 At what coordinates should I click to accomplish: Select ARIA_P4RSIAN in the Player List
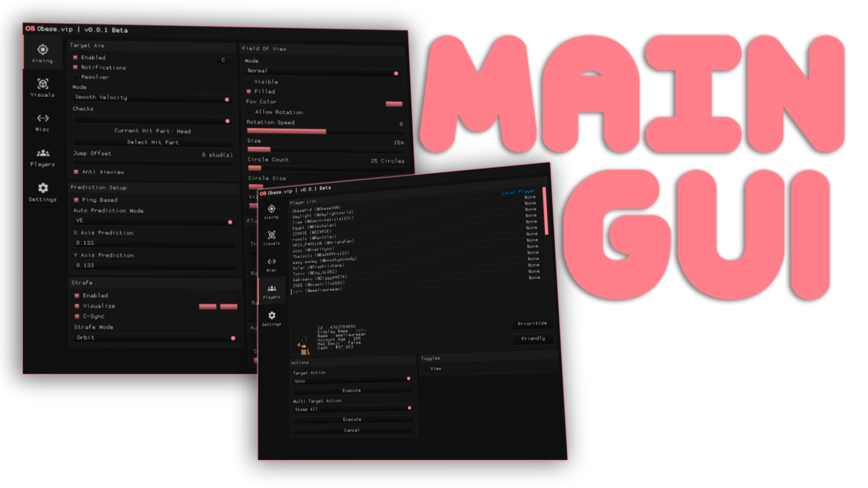tap(323, 243)
